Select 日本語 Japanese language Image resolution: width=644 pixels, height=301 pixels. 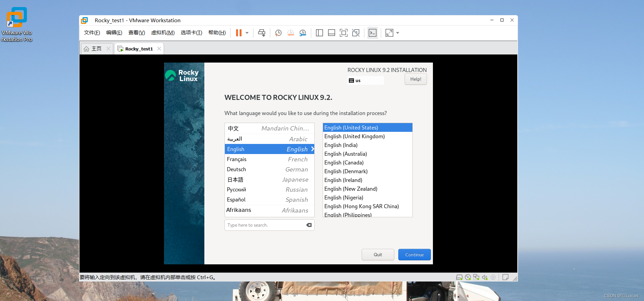coord(269,180)
